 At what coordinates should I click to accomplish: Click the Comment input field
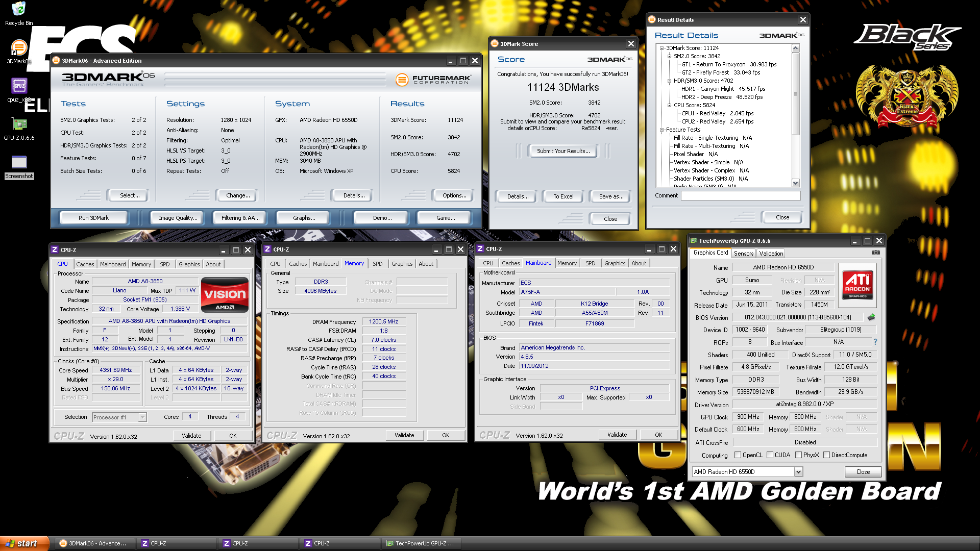(741, 195)
